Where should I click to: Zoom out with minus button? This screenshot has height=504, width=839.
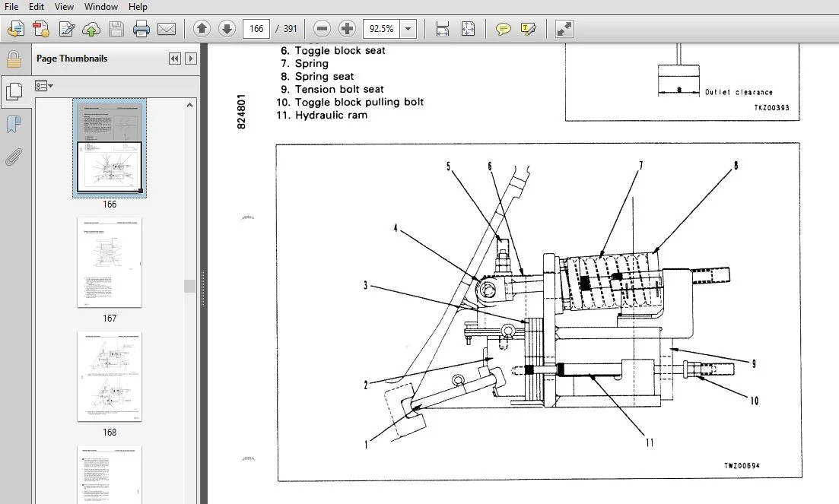pos(322,28)
